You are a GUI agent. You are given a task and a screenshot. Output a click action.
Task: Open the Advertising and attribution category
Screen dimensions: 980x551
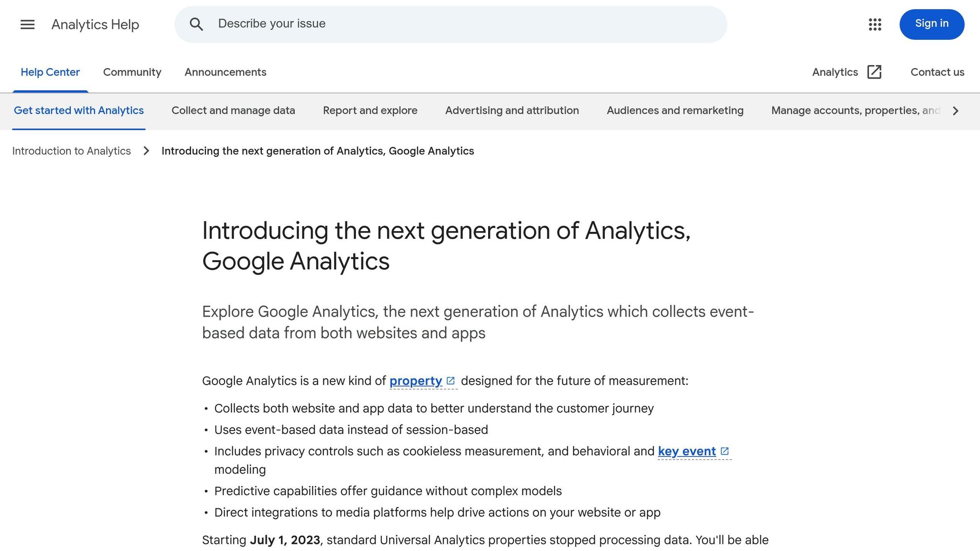click(x=512, y=110)
